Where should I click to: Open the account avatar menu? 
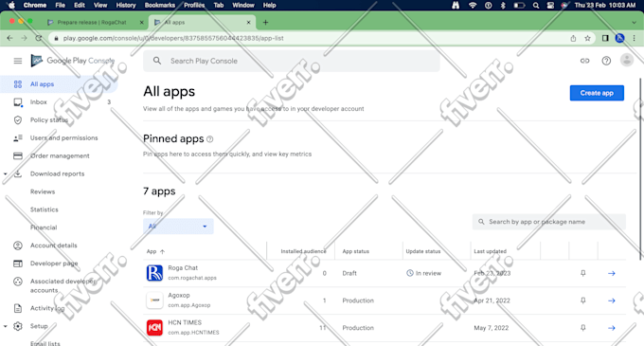click(x=627, y=60)
